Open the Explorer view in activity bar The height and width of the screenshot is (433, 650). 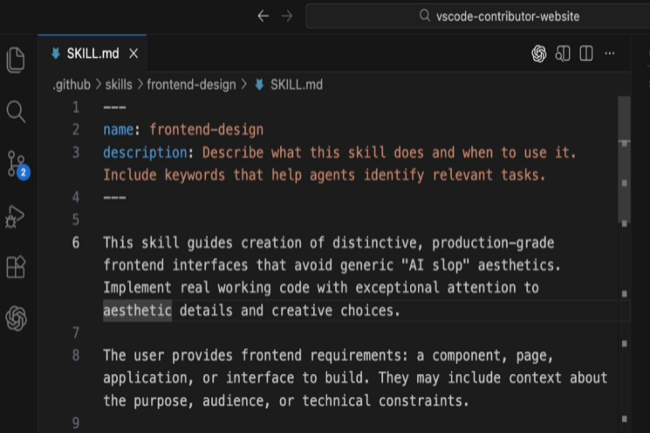pos(16,59)
